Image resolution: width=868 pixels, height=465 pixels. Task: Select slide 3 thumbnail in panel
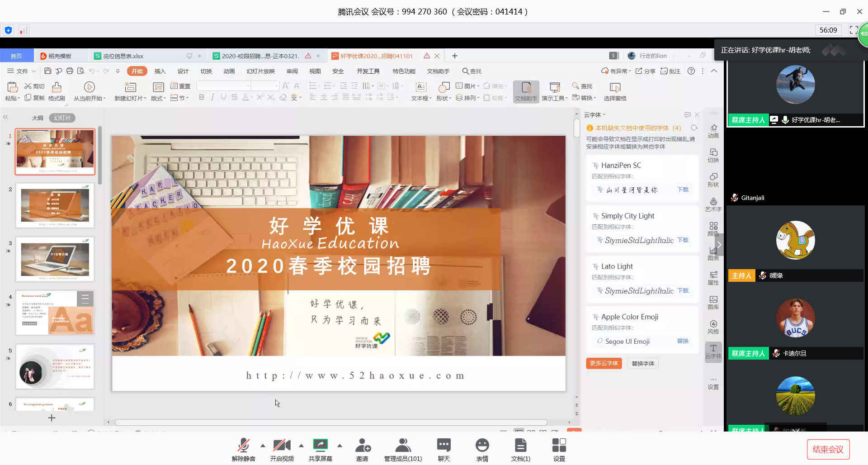point(55,259)
